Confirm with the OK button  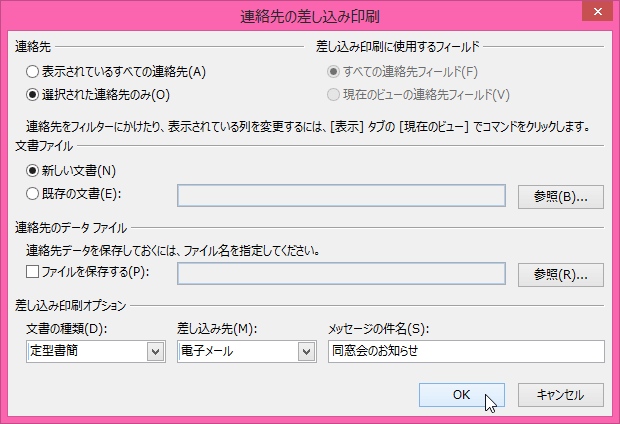[x=461, y=394]
